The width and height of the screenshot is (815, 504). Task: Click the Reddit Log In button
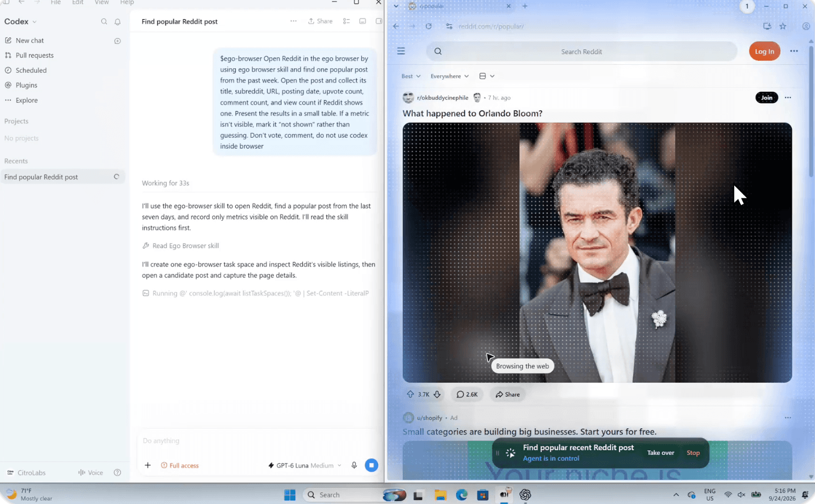(x=764, y=51)
